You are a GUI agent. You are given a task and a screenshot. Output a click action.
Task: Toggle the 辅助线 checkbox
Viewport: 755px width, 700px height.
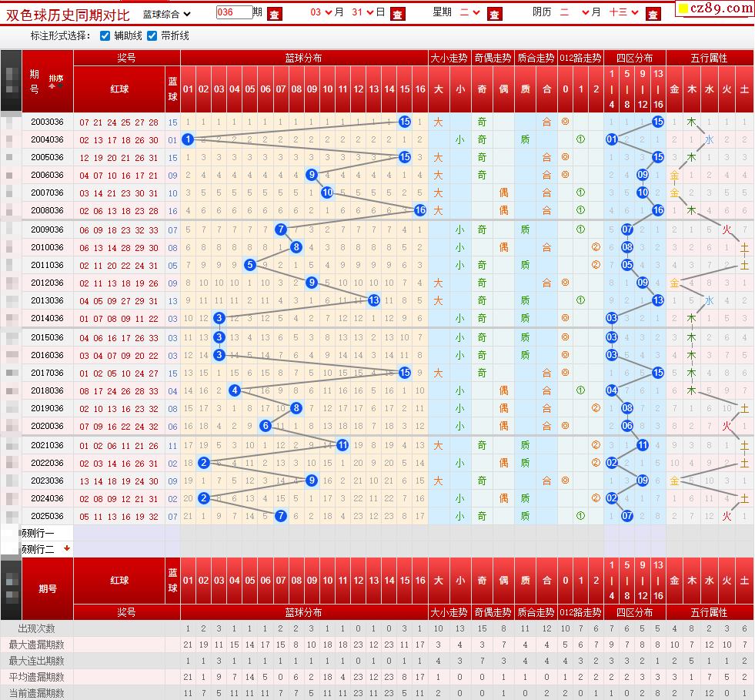click(105, 36)
